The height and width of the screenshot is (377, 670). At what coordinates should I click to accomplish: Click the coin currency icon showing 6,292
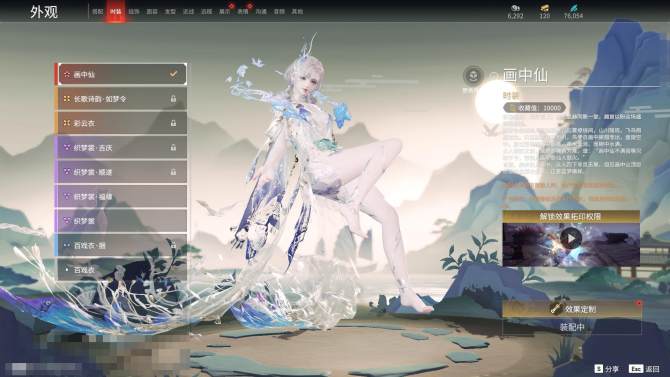point(515,8)
